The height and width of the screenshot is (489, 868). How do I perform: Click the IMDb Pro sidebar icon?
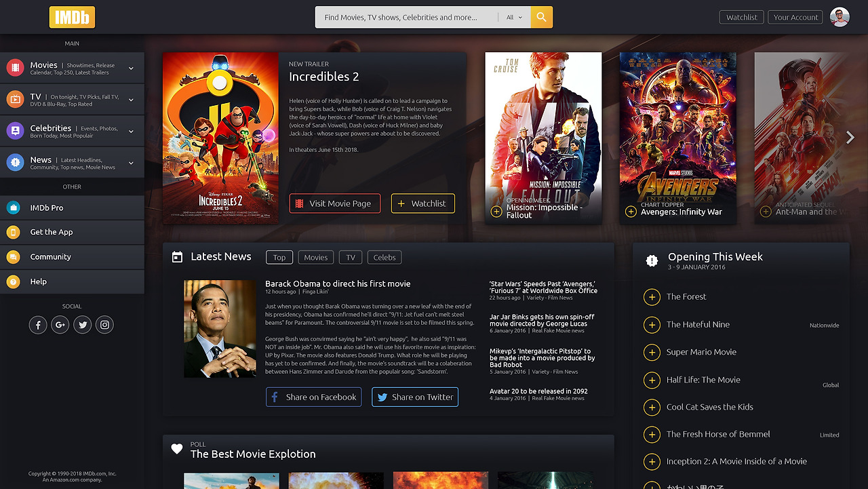(13, 208)
